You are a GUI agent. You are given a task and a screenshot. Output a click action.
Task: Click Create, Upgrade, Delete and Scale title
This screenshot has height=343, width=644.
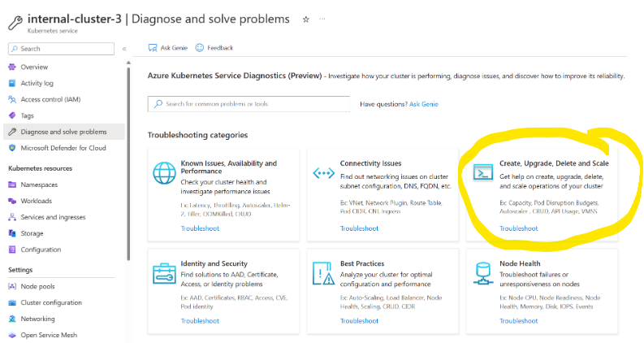[x=554, y=163]
